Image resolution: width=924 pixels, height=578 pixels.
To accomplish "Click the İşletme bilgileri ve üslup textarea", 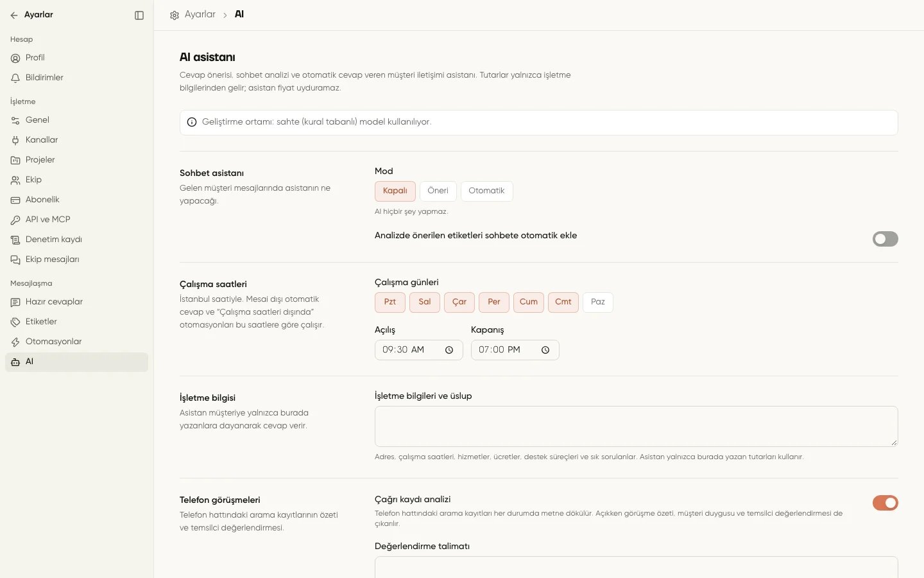I will pyautogui.click(x=637, y=426).
